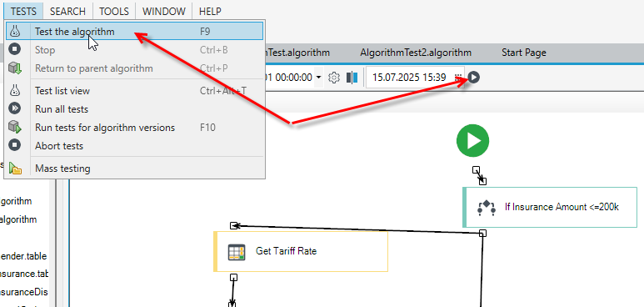The width and height of the screenshot is (644, 307).
Task: Click the F10 shortcut text
Action: pos(207,128)
